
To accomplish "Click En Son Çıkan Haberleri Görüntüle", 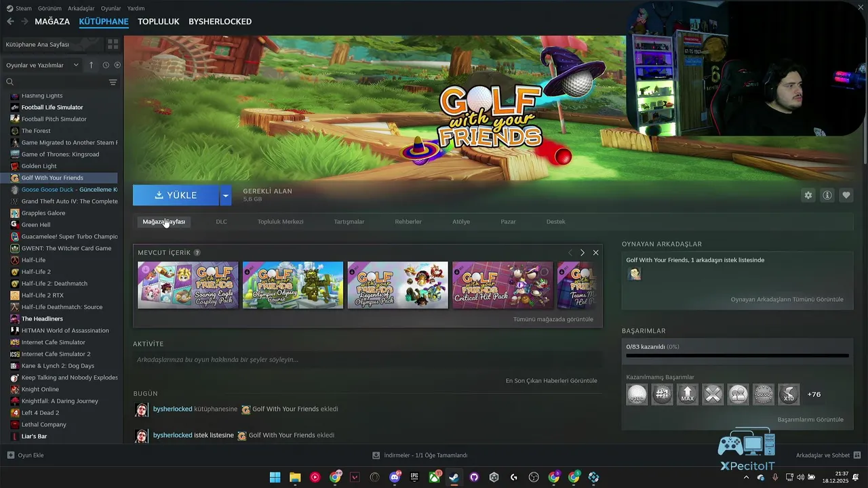I will point(551,381).
